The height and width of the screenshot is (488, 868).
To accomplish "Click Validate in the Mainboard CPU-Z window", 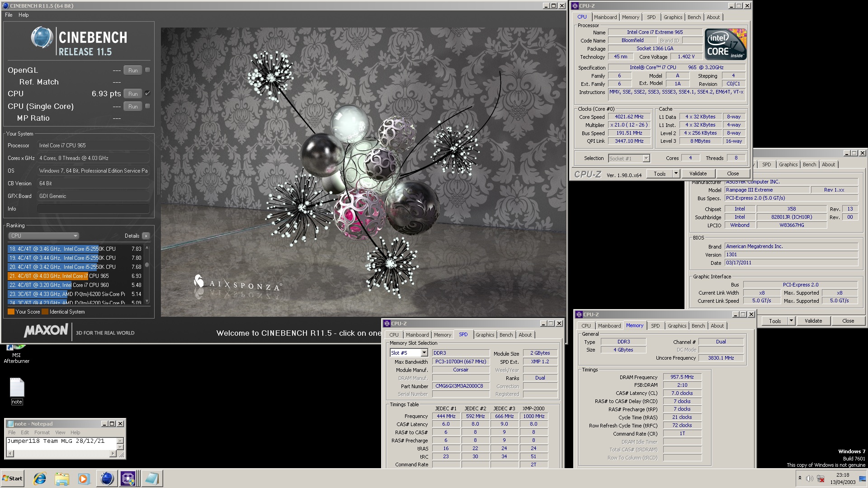I will (x=813, y=321).
